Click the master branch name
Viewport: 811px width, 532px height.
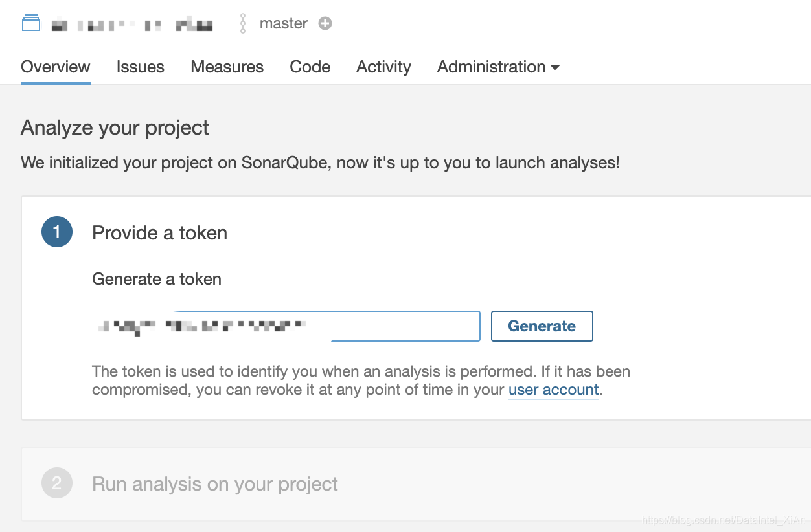click(x=284, y=23)
